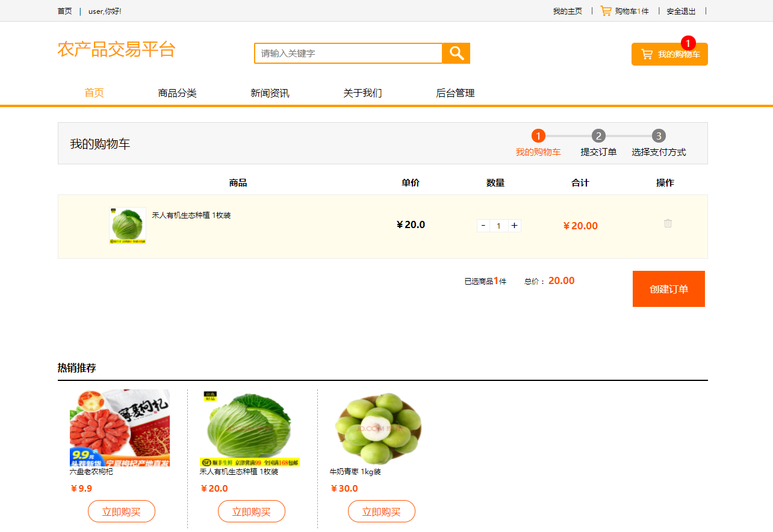
Task: Click 立即购买 under 六盘老农枸杞
Action: pyautogui.click(x=121, y=511)
